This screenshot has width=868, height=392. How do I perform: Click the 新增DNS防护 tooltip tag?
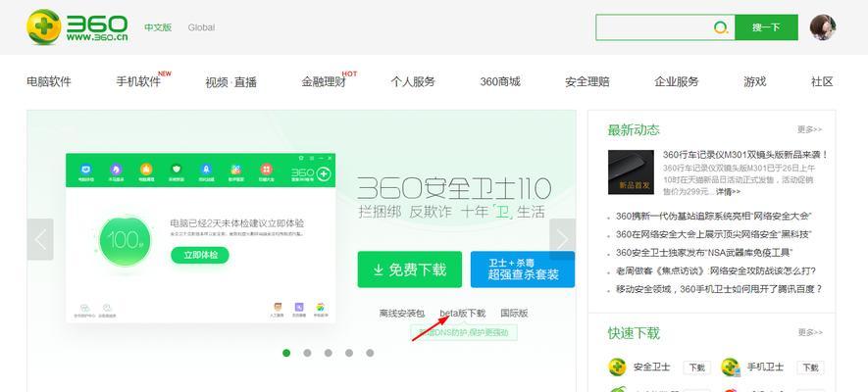pyautogui.click(x=464, y=333)
